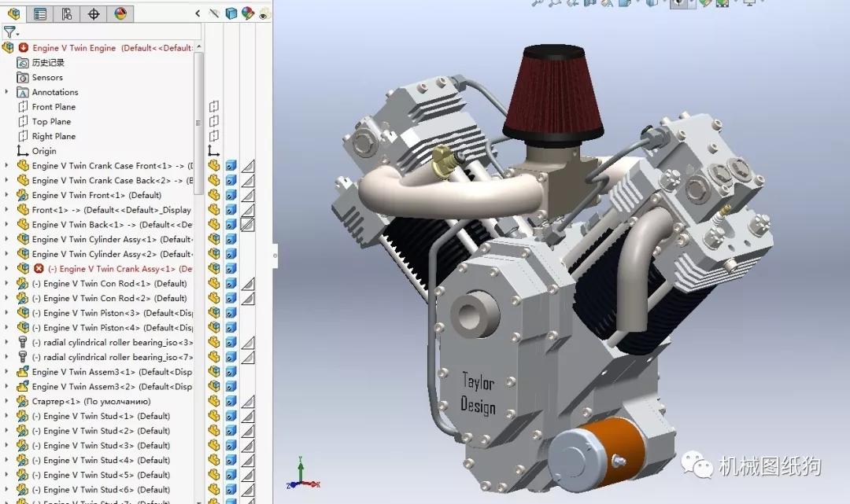Switch to the ConfigurationManager tab
This screenshot has width=850, height=504.
tap(68, 13)
